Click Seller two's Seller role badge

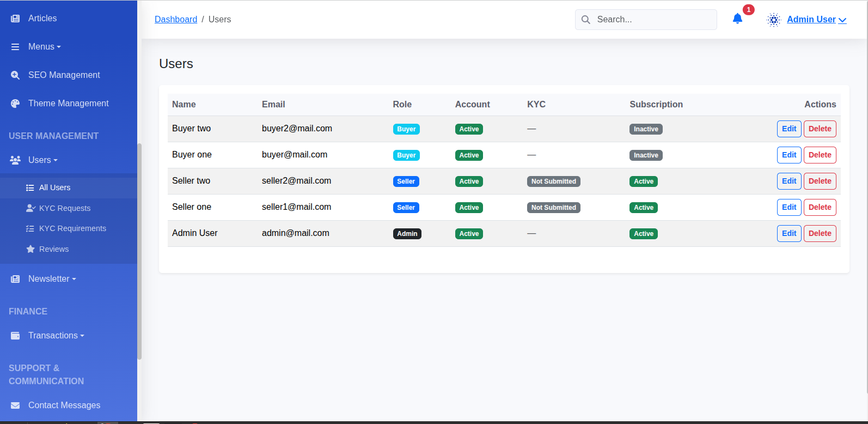click(406, 181)
